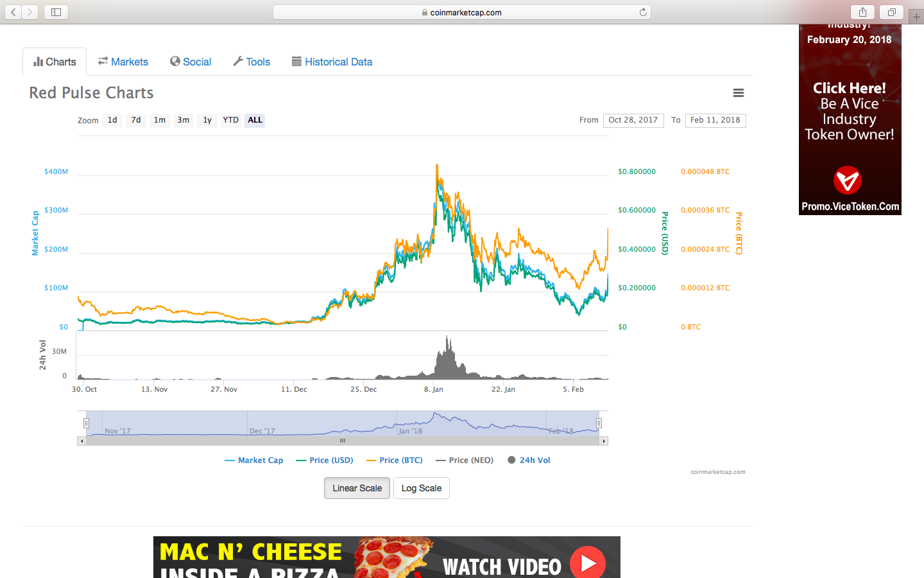The height and width of the screenshot is (578, 924).
Task: Click Jan '18 label in navigator
Action: (411, 431)
